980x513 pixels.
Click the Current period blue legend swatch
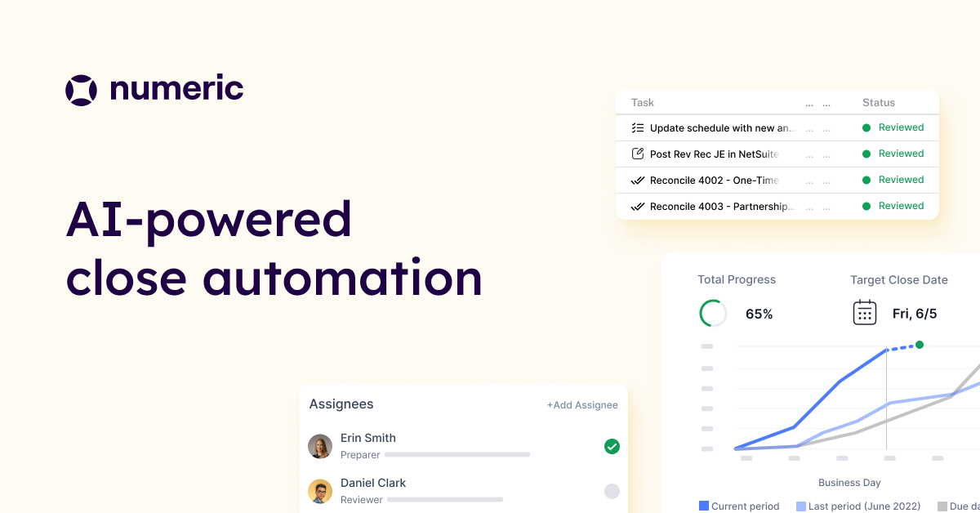click(704, 506)
